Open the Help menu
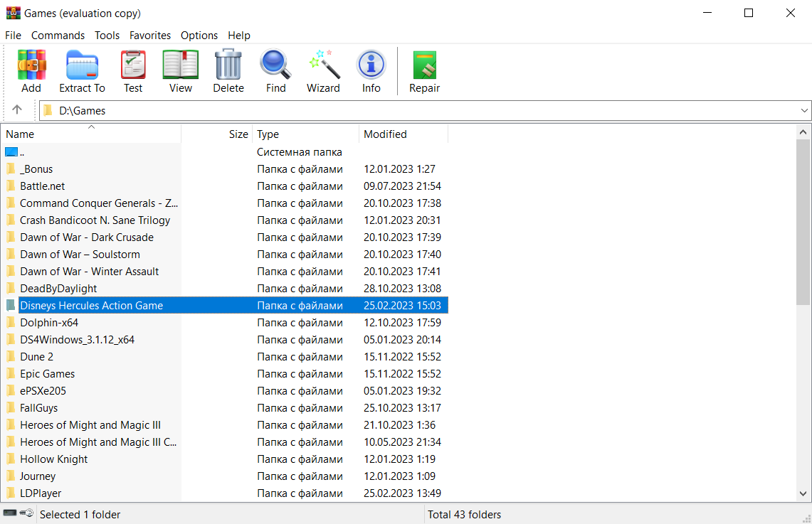Viewport: 812px width, 524px height. tap(238, 35)
